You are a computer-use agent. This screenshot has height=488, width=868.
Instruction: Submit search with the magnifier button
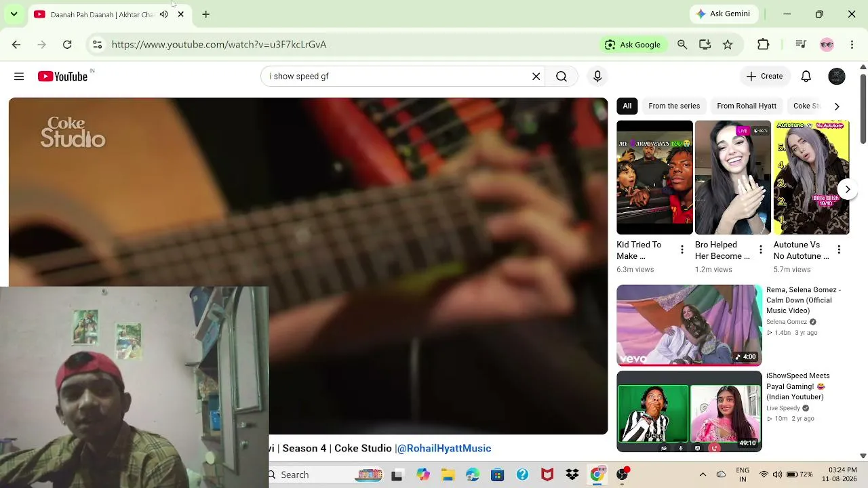(x=561, y=77)
